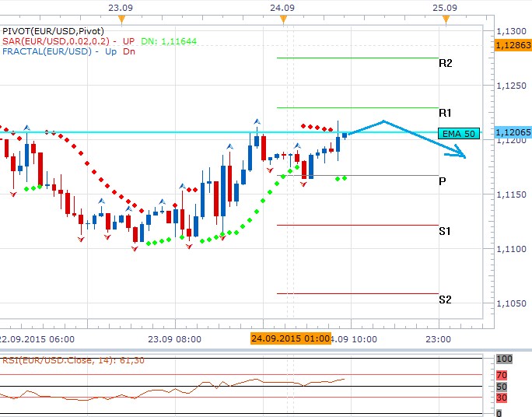Viewport: 532px width, 417px height.
Task: Click the orange 23.09 day marker
Action: point(119,17)
